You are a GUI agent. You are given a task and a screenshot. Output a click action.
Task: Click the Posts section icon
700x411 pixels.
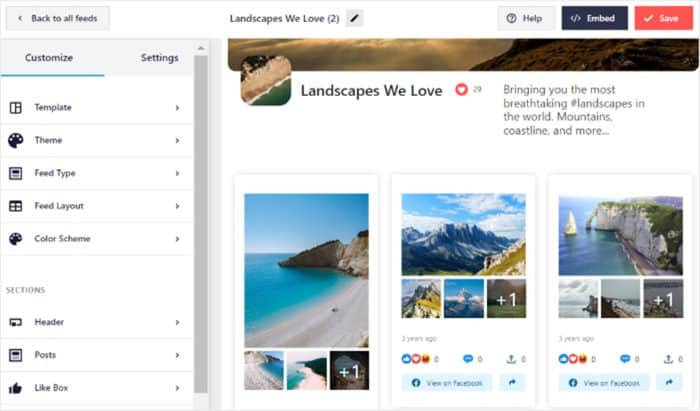point(16,355)
